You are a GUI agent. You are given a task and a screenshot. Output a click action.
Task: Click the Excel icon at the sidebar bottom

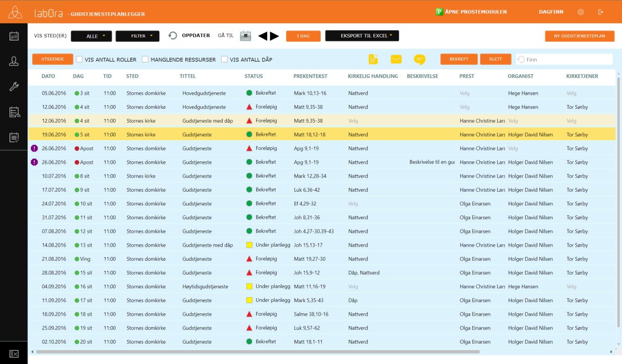tap(14, 354)
